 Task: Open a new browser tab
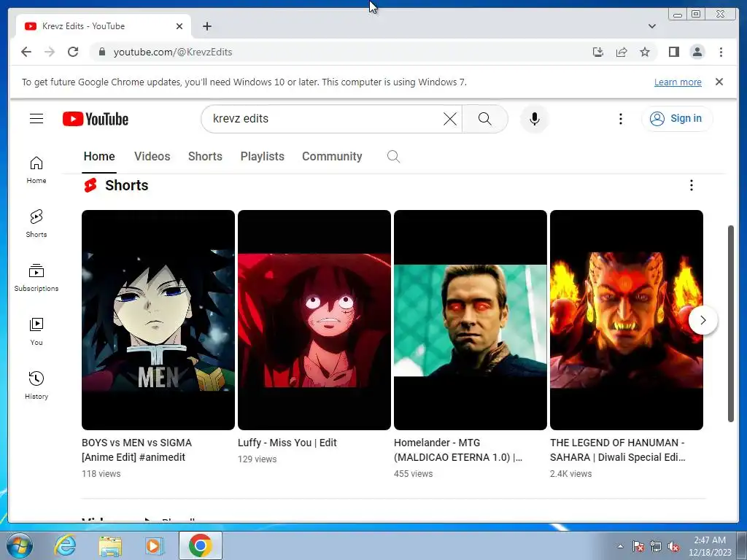[x=206, y=26]
